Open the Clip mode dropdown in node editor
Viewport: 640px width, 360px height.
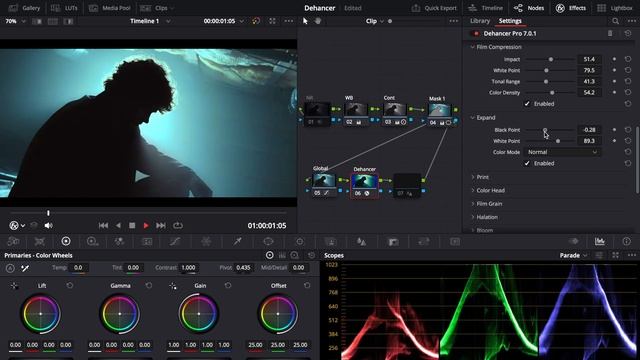point(375,21)
